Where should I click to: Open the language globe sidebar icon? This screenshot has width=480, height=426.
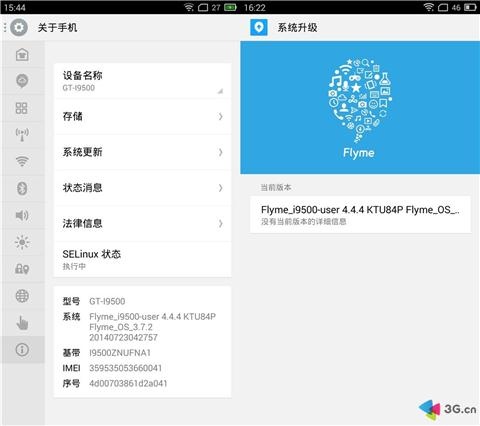[x=22, y=296]
